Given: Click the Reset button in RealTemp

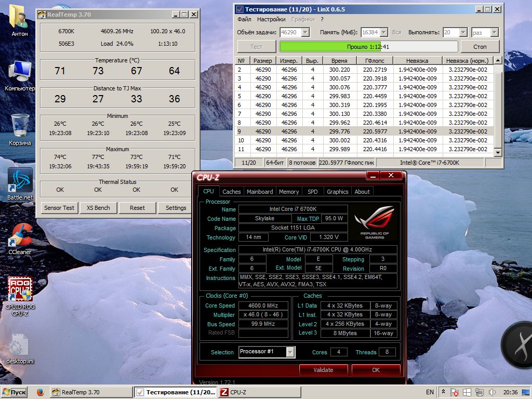Looking at the screenshot, I should tap(137, 208).
